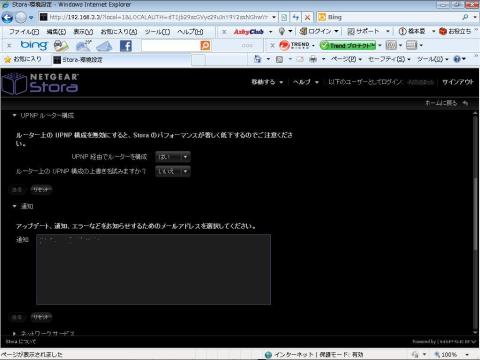Open the ヘルプ dropdown in Stora header
Image resolution: width=480 pixels, height=360 pixels.
[x=306, y=82]
